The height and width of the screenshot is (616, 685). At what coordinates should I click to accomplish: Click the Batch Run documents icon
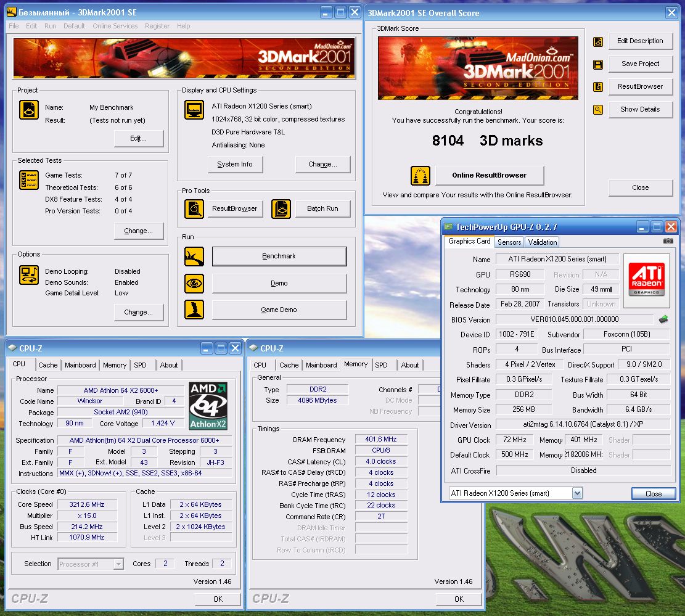(x=281, y=209)
